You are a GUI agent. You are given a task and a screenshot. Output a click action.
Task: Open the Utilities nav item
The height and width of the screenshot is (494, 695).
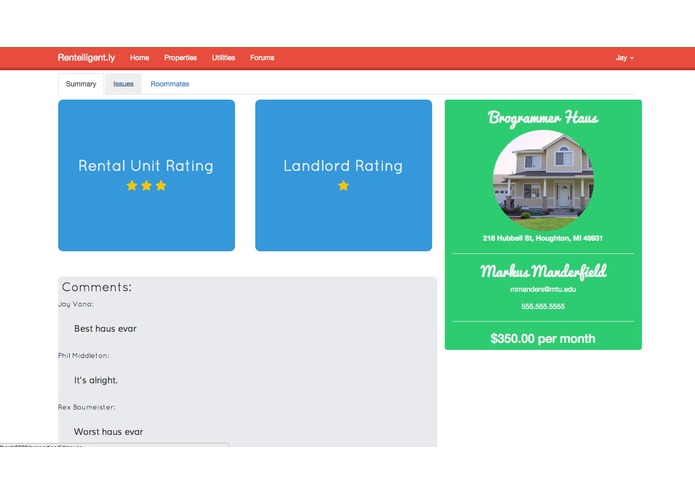[223, 58]
